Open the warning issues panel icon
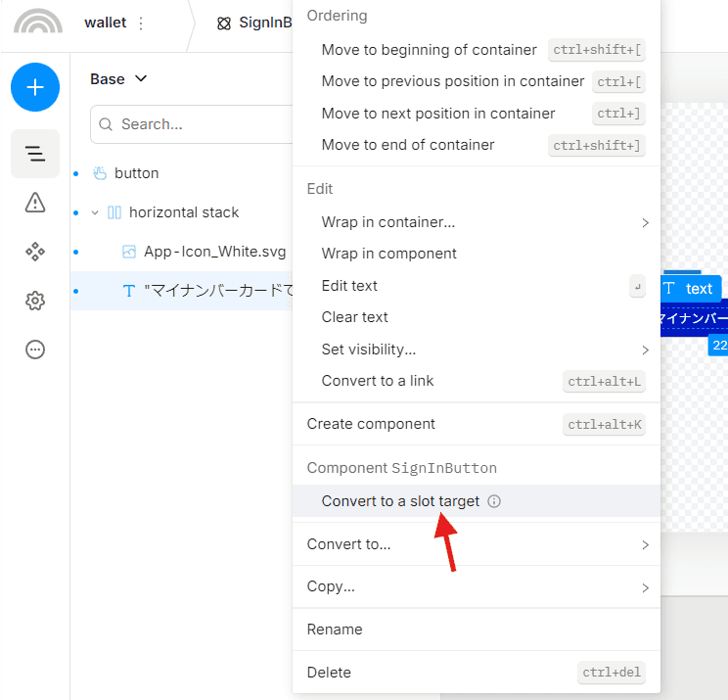The height and width of the screenshot is (700, 728). [35, 203]
